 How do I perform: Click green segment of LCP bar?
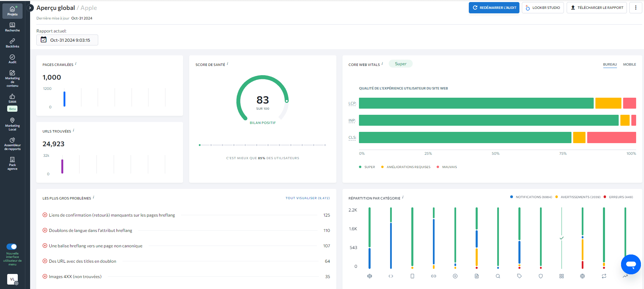click(x=476, y=103)
